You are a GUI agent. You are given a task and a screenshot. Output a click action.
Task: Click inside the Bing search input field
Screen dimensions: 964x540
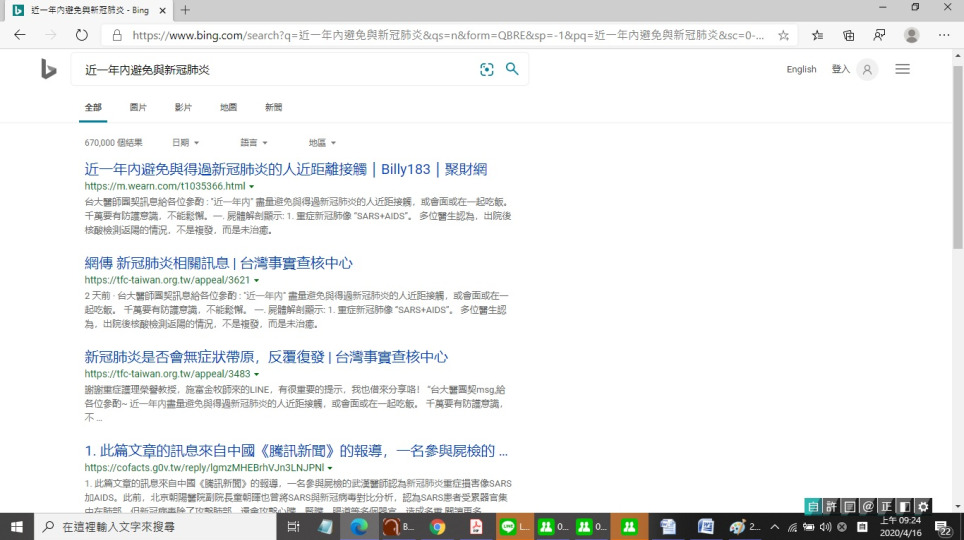(270, 70)
